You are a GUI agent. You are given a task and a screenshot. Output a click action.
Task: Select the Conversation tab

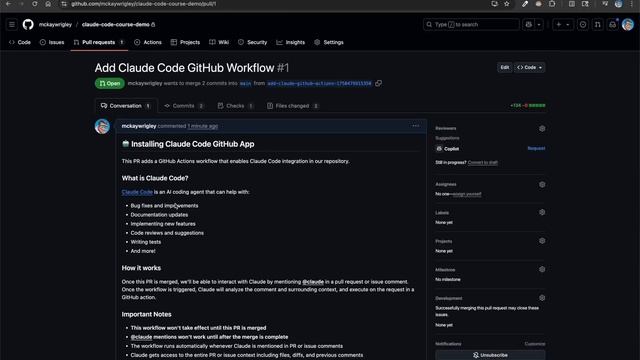(x=126, y=106)
